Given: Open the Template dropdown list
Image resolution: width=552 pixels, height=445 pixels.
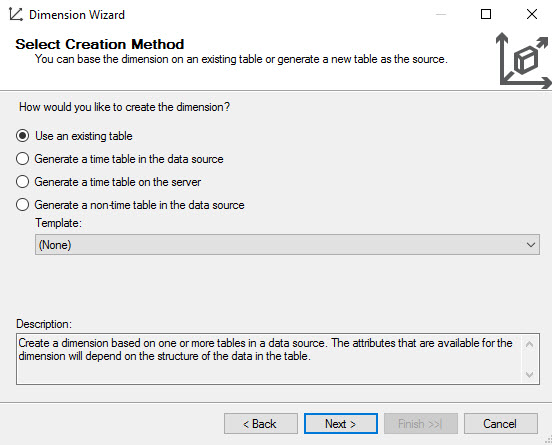Looking at the screenshot, I should [287, 244].
